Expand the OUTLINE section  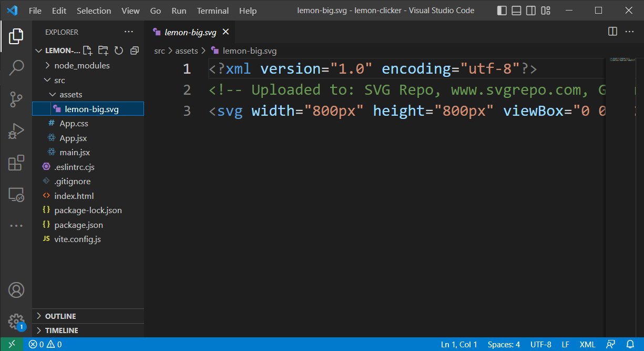(x=88, y=316)
